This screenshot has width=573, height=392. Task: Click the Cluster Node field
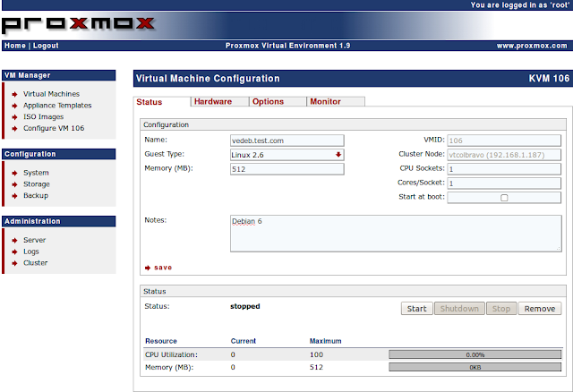[x=504, y=155]
